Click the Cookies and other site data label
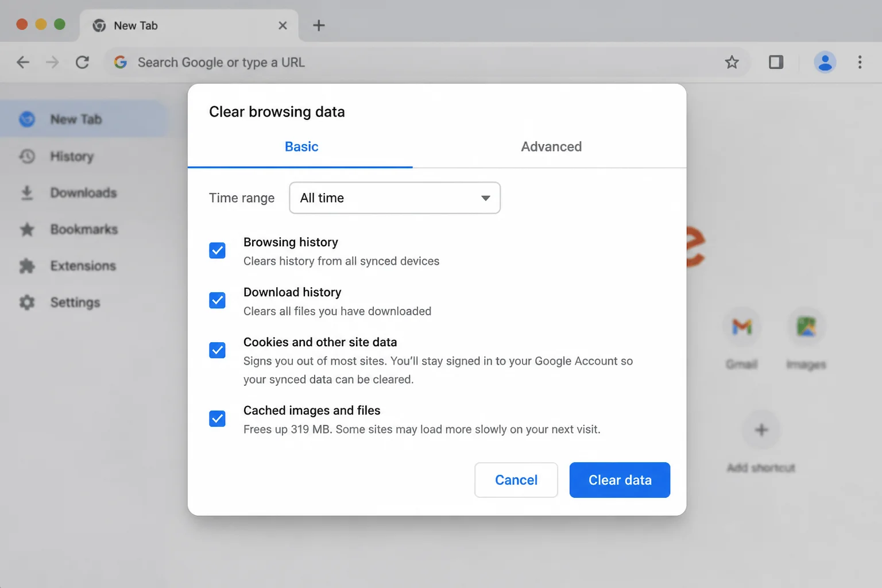Screen dimensions: 882x588 click(x=320, y=342)
